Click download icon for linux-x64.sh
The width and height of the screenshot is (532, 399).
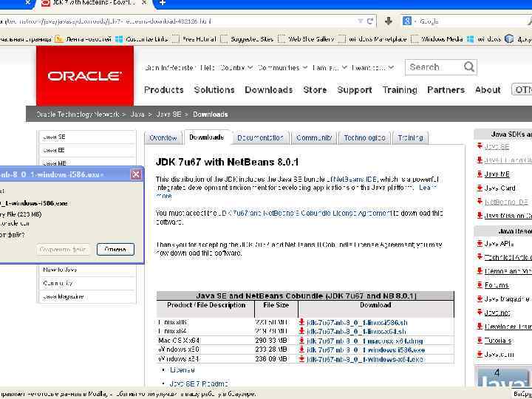tap(301, 331)
